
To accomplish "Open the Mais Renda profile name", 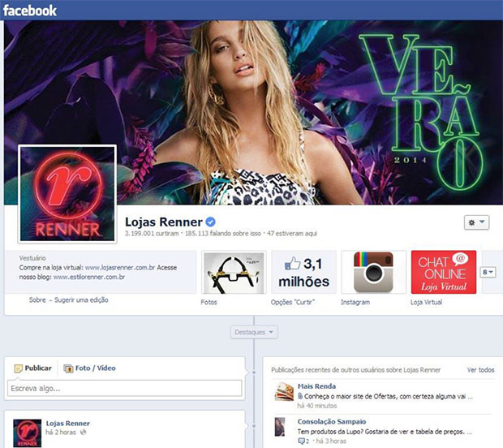I will coord(316,386).
